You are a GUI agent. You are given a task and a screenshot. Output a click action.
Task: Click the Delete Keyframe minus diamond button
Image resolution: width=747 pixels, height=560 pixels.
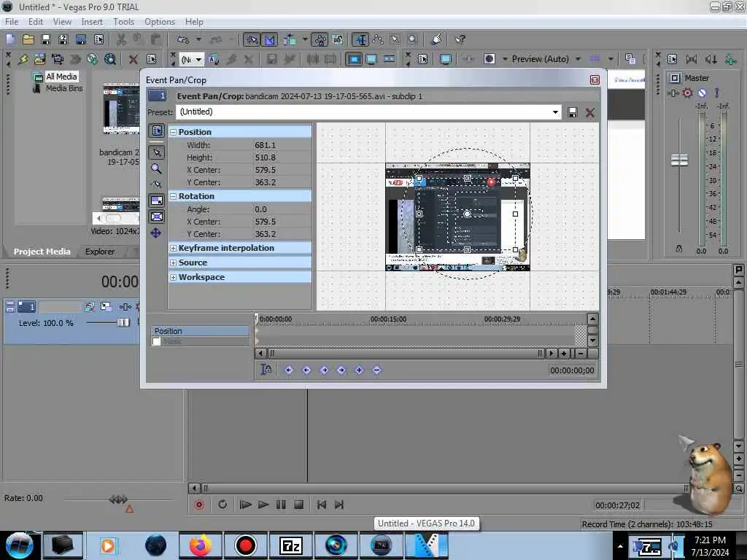[377, 370]
